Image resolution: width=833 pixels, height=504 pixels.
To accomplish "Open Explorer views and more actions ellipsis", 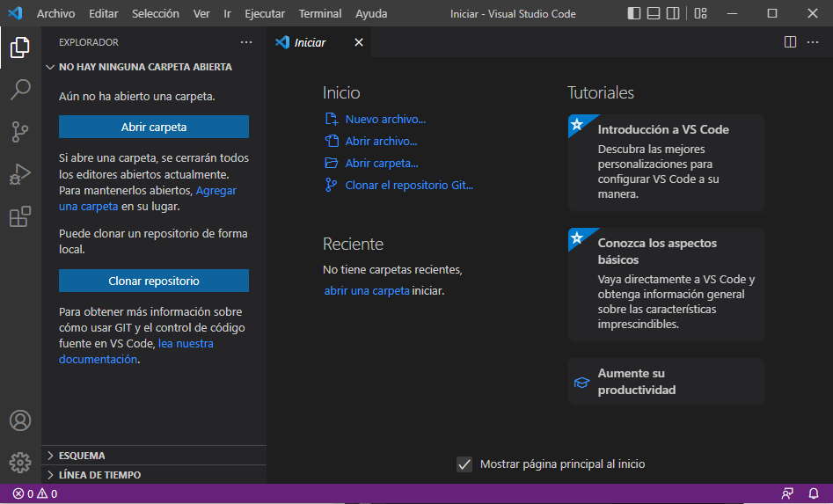I will pyautogui.click(x=246, y=42).
